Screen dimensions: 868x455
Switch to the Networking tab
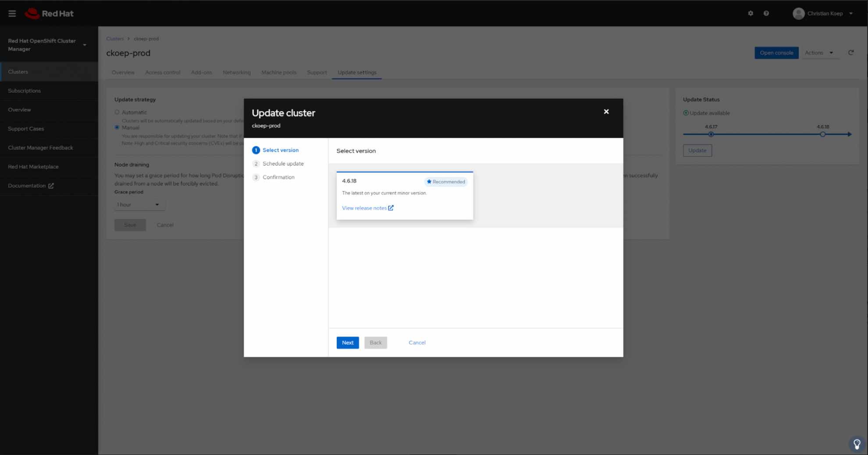point(237,72)
